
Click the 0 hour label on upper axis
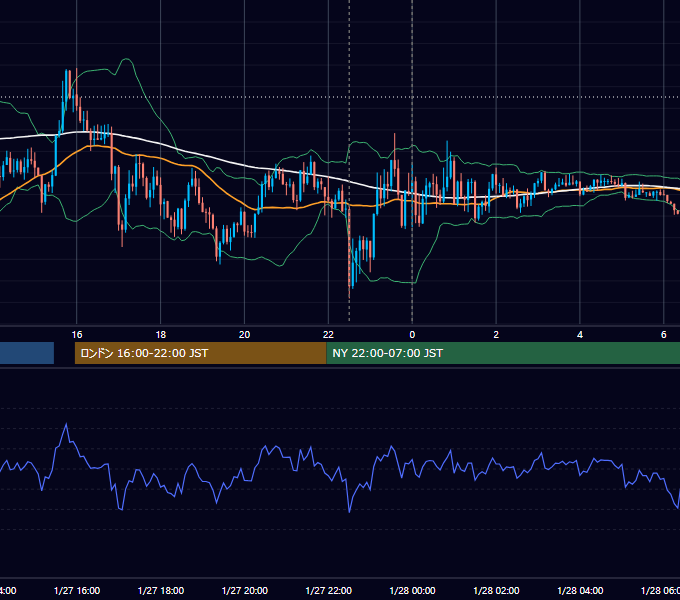[x=412, y=335]
